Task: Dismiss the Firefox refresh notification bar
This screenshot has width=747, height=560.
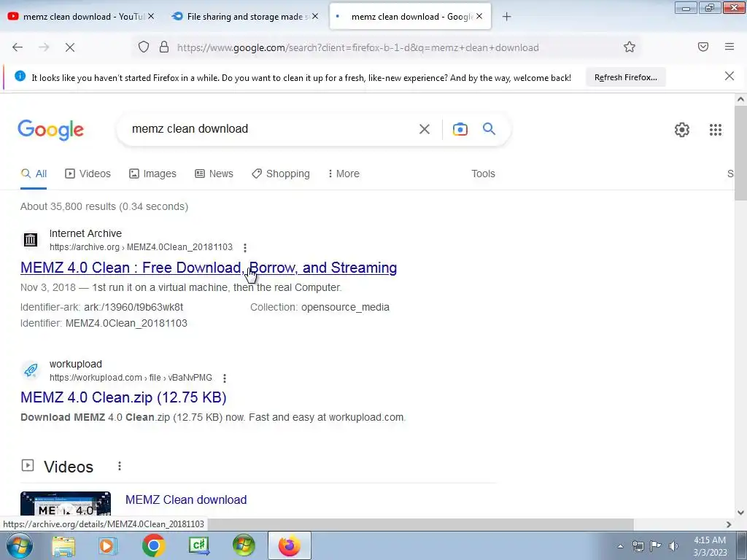Action: [x=729, y=76]
